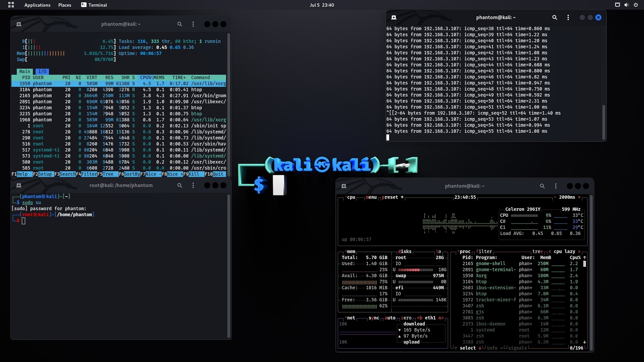This screenshot has height=362, width=644.
Task: Click search icon in root@kali terminal window
Action: pyautogui.click(x=180, y=185)
